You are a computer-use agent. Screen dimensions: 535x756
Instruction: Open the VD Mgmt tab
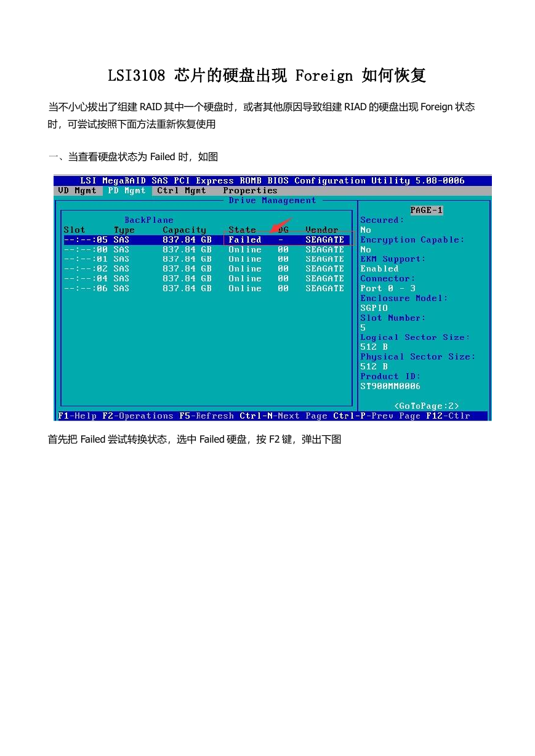pos(77,191)
